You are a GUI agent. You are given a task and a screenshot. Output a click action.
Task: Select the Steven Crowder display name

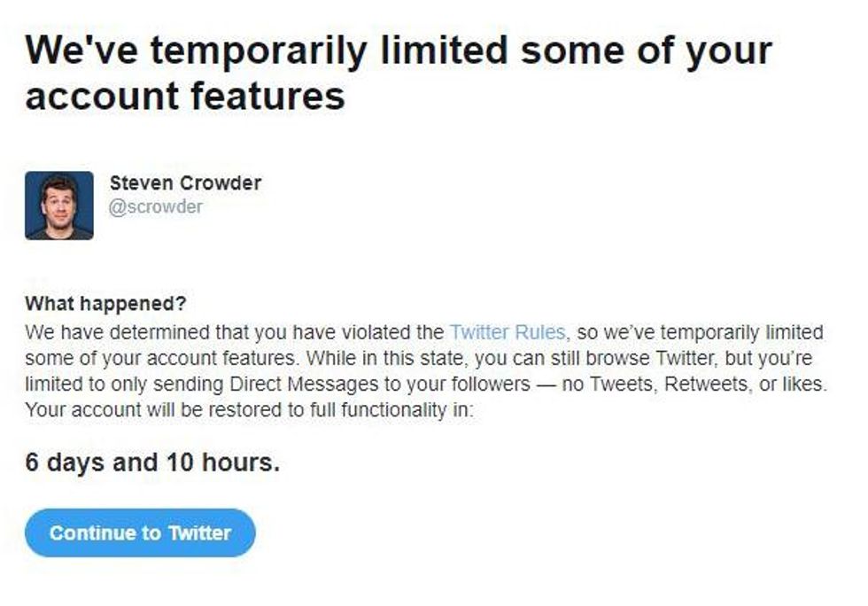coord(185,183)
